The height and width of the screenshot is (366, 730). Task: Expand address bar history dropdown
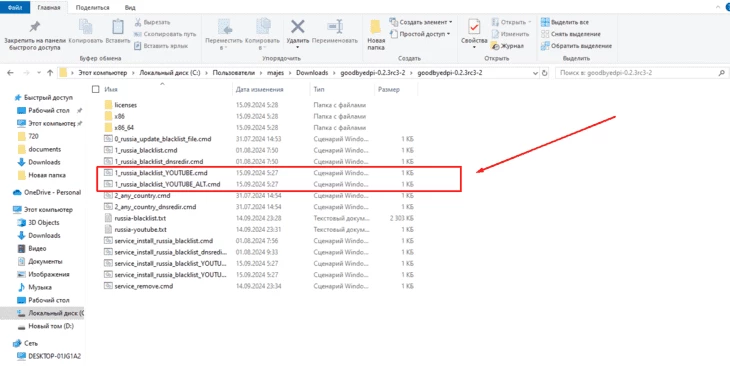(x=535, y=73)
